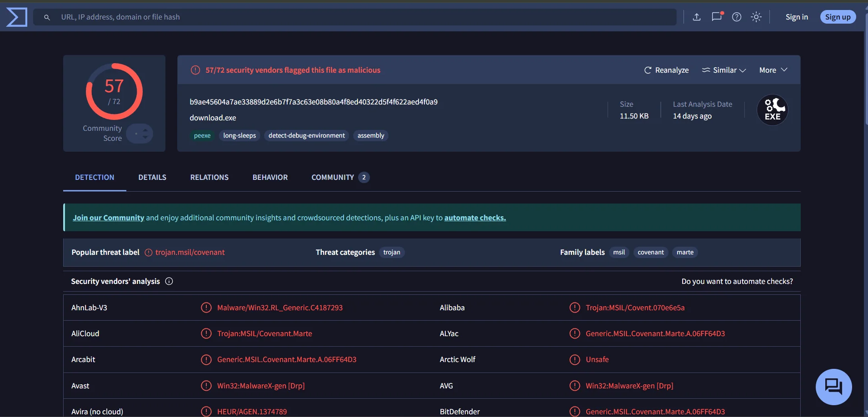This screenshot has height=417, width=868.
Task: Click the EXE file type icon
Action: coord(772,110)
